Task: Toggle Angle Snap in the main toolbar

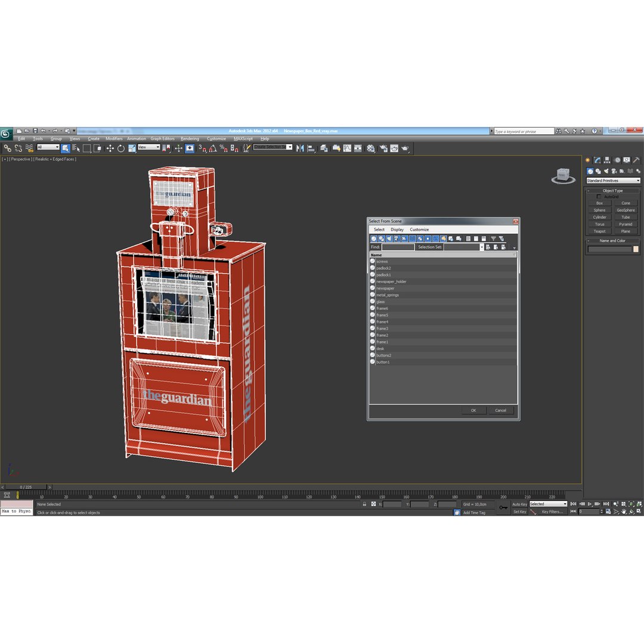Action: point(213,148)
